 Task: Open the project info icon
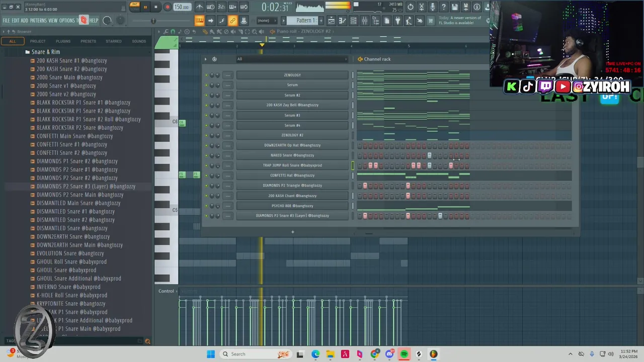477,7
